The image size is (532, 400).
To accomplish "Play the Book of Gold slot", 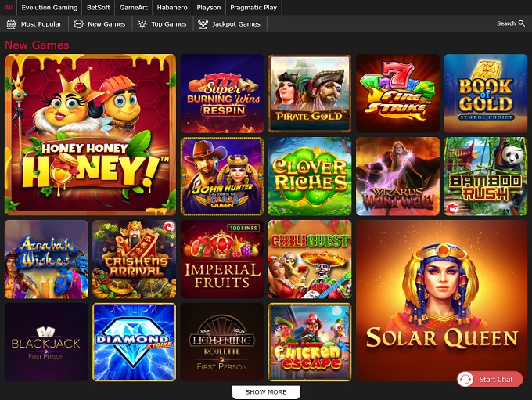I will 485,92.
